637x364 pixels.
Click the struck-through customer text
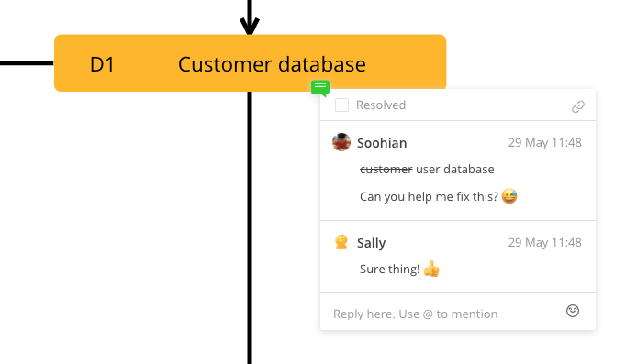(x=386, y=170)
